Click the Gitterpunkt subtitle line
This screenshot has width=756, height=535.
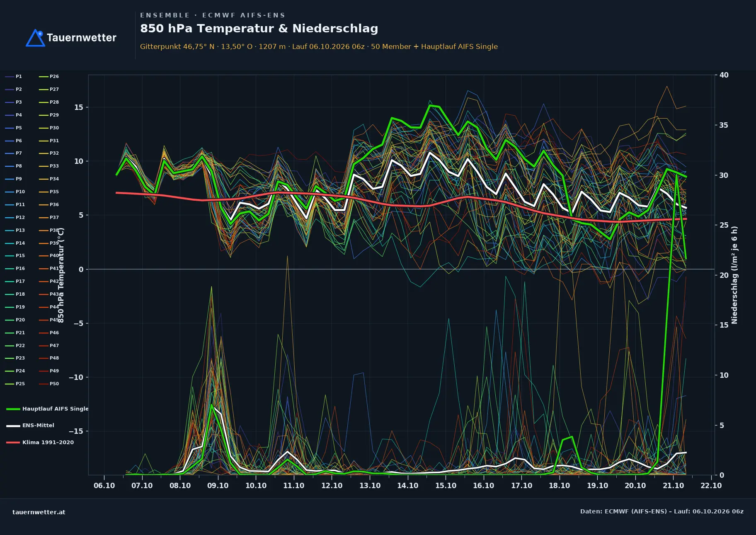click(319, 46)
